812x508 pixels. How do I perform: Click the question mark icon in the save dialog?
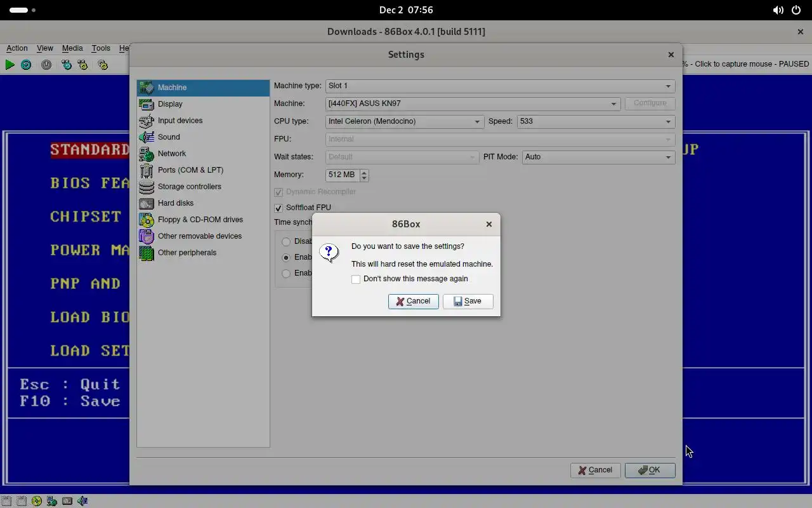pyautogui.click(x=329, y=252)
